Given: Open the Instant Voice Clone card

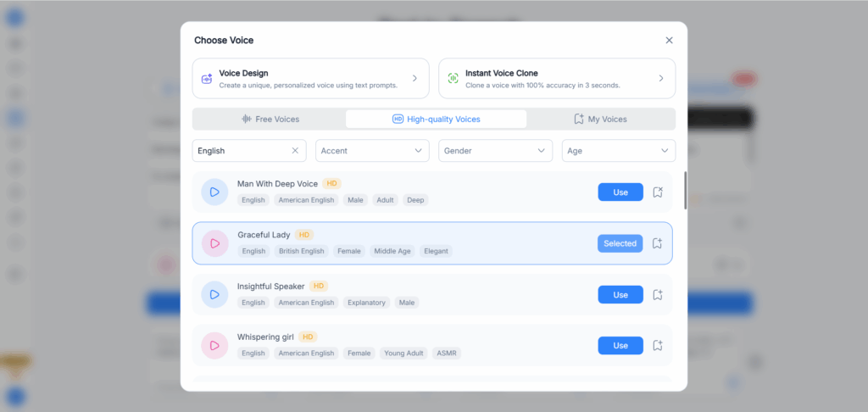Looking at the screenshot, I should point(557,79).
